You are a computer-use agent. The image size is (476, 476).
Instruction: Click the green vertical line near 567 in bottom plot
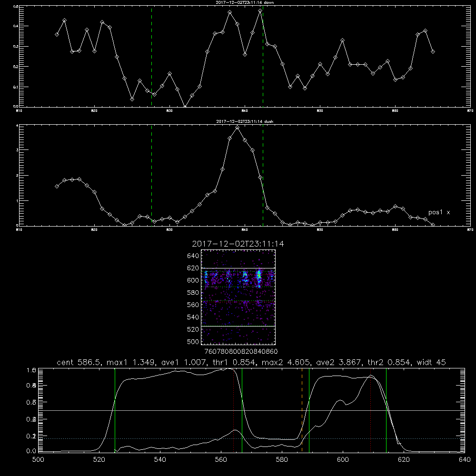click(x=242, y=410)
